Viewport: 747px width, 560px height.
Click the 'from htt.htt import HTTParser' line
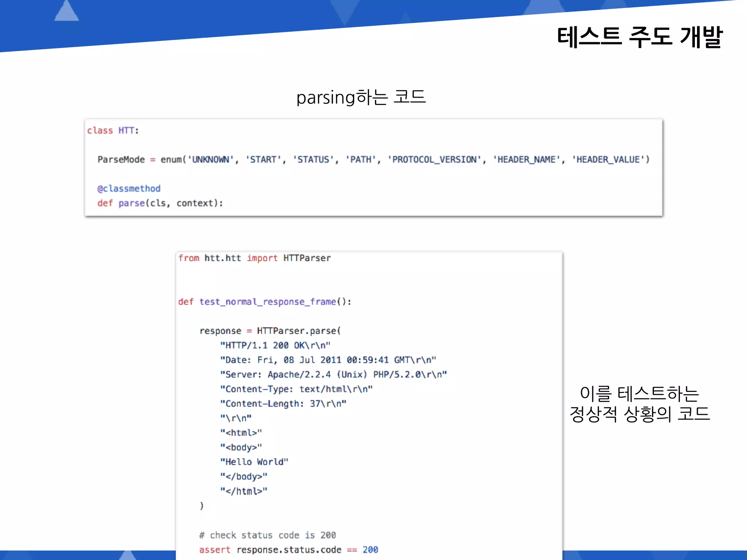coord(255,258)
